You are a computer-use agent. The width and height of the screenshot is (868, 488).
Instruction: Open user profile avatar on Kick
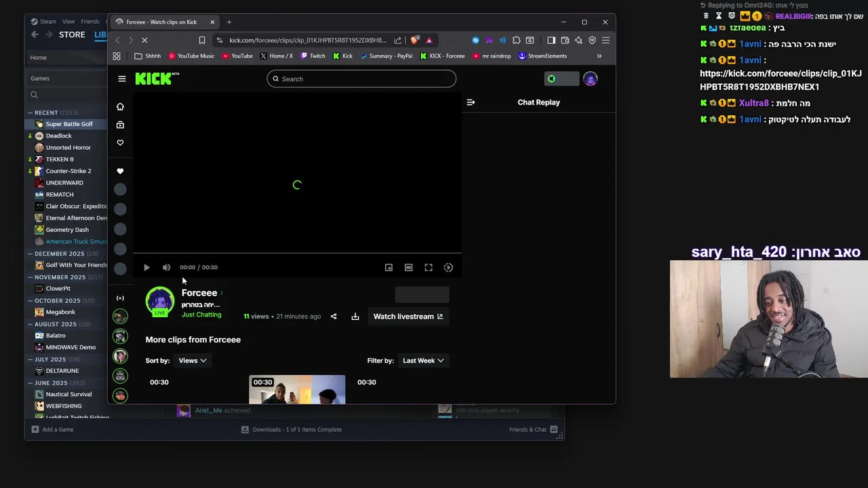(x=590, y=79)
